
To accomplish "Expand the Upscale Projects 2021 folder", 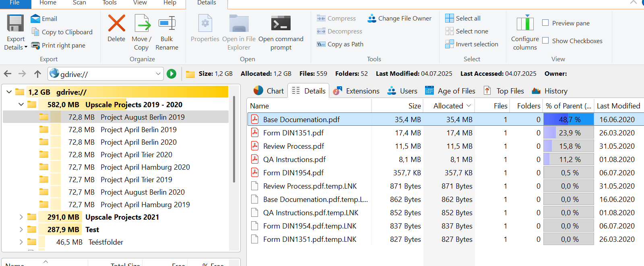I will tap(21, 217).
